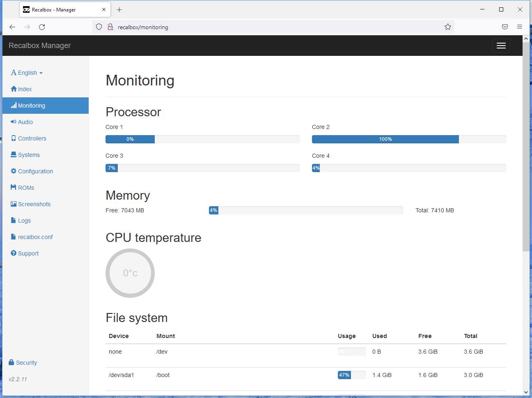Click the Support question mark icon

[14, 253]
